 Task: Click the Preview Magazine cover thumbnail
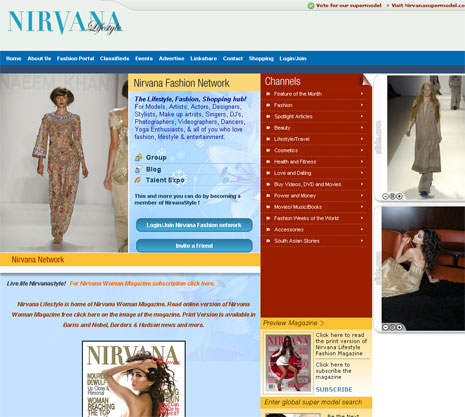pyautogui.click(x=288, y=363)
